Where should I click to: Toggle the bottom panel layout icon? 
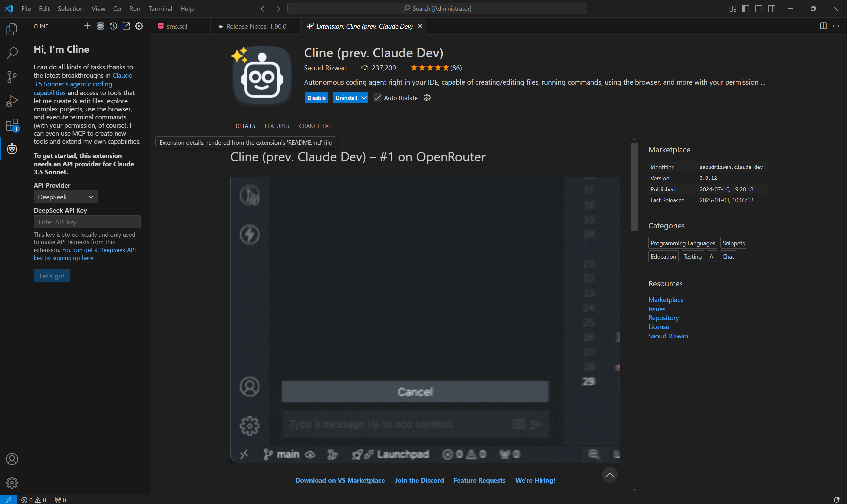point(758,9)
